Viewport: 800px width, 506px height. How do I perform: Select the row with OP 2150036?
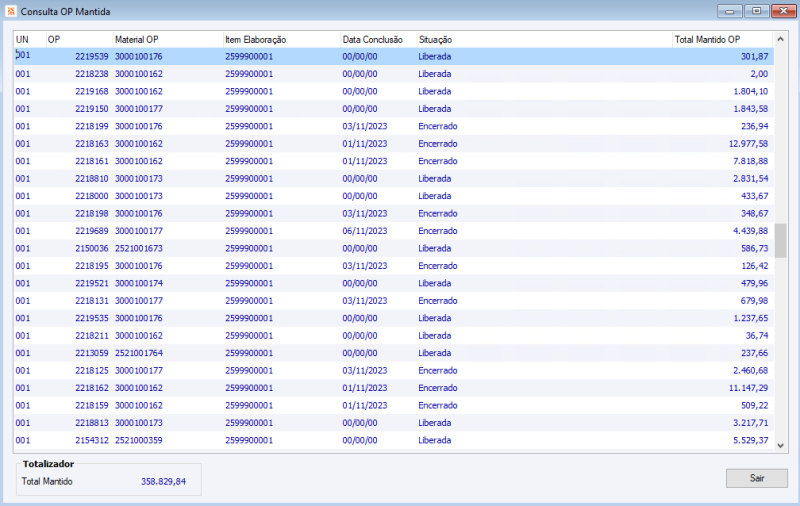[394, 248]
